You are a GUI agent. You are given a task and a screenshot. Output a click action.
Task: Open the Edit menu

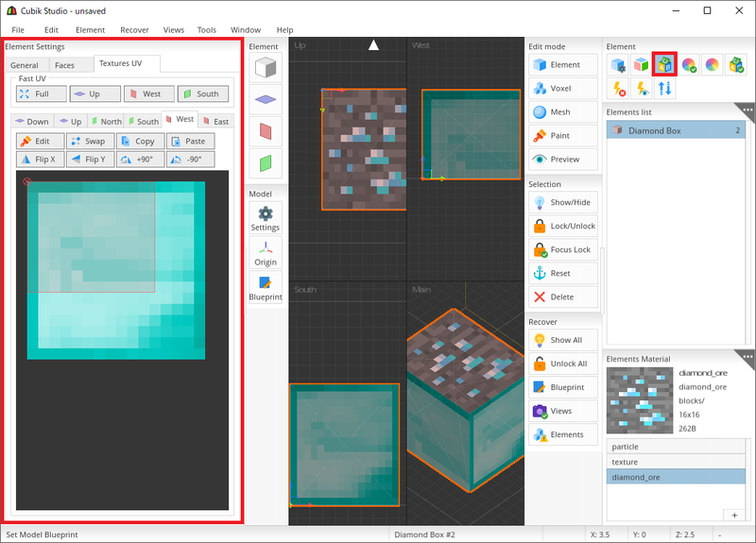pos(51,30)
